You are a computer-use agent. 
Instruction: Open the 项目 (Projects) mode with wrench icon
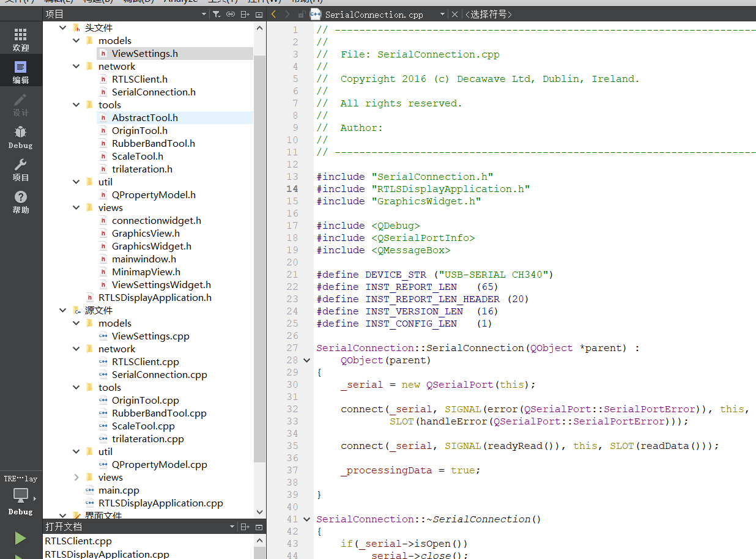pyautogui.click(x=21, y=169)
